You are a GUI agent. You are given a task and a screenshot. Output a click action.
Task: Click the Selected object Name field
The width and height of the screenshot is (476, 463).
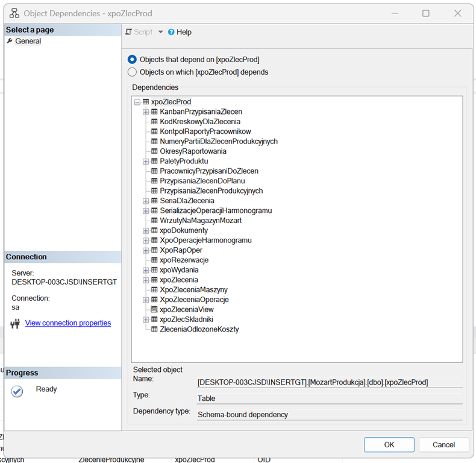pos(329,382)
